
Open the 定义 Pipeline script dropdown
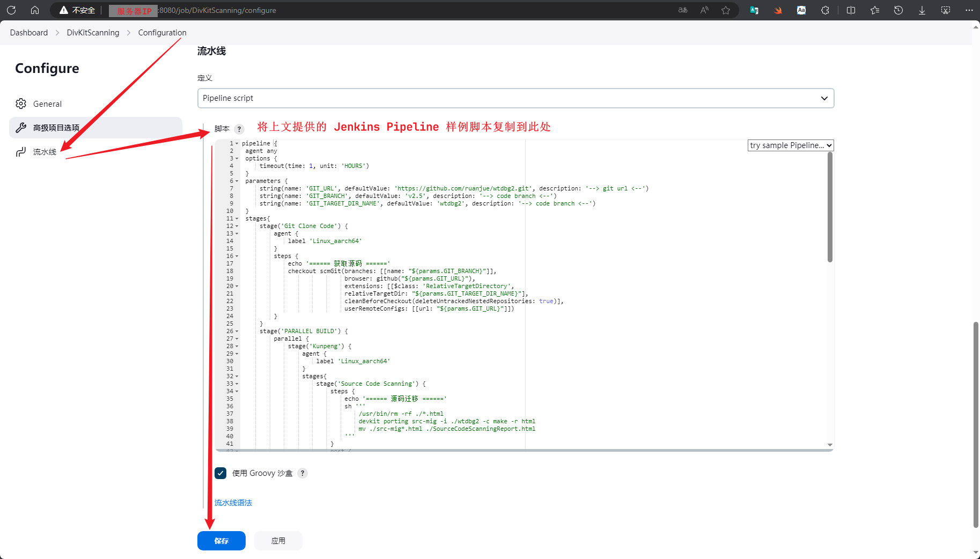pyautogui.click(x=516, y=98)
